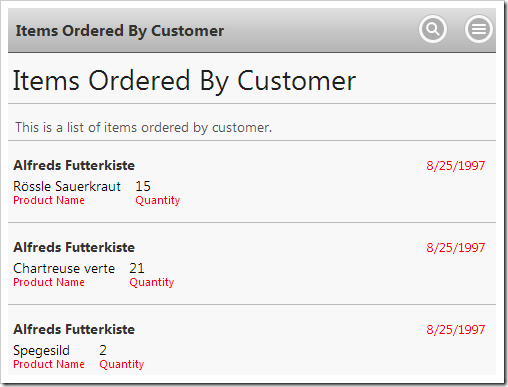
Task: Click the 8/25/1997 date on third row
Action: point(456,330)
